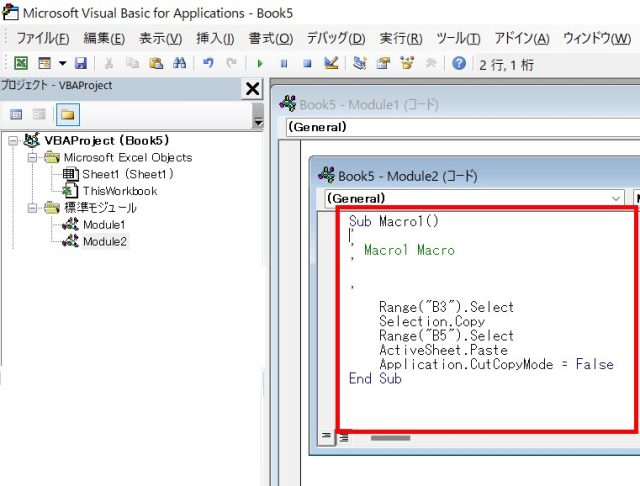Switch to procedure view at code window bottom
Viewport: 640px width, 486px height.
point(326,437)
